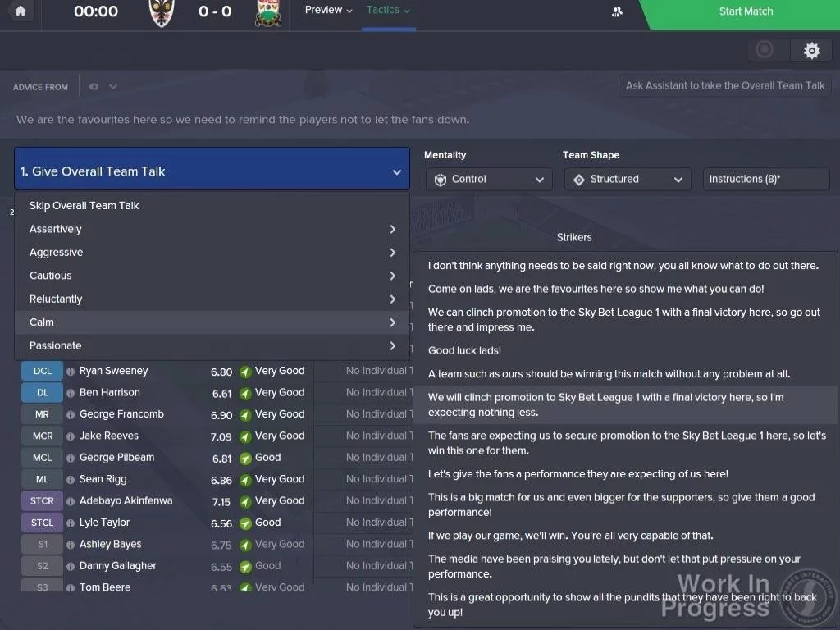The width and height of the screenshot is (840, 630).
Task: Switch to the Tactics tab
Action: (388, 11)
